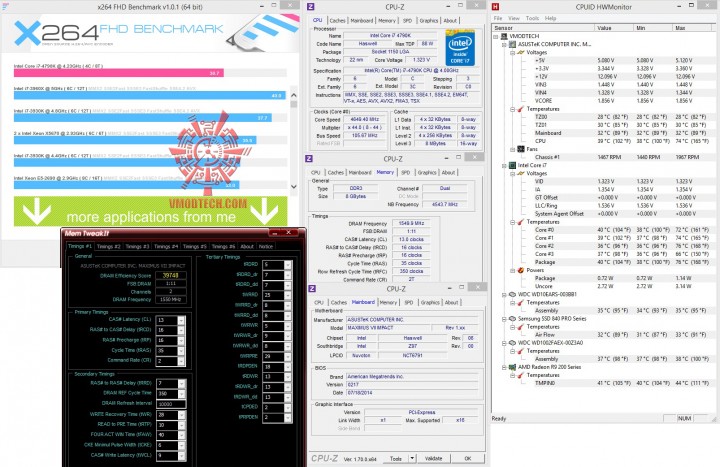Screen dimensions: 720x467
Task: Open the View menu in HWMonitor
Action: click(x=514, y=18)
